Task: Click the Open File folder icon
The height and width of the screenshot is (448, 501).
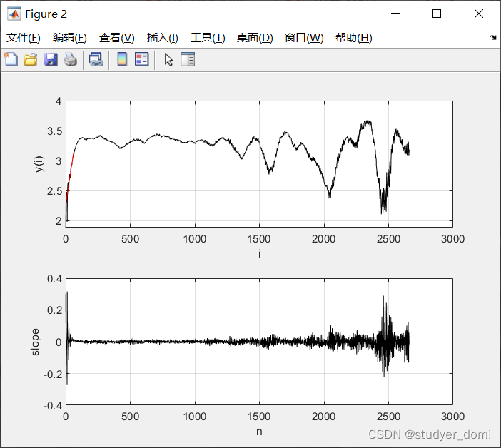Action: [x=31, y=60]
